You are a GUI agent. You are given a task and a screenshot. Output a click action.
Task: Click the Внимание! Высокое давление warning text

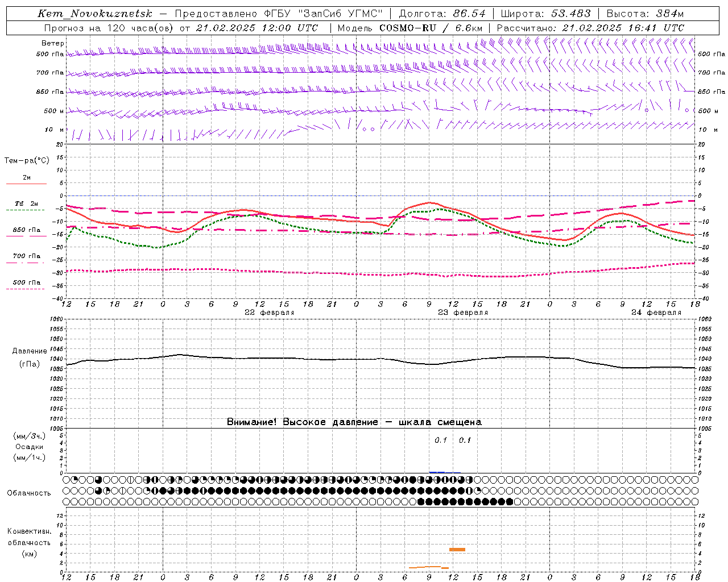point(354,422)
